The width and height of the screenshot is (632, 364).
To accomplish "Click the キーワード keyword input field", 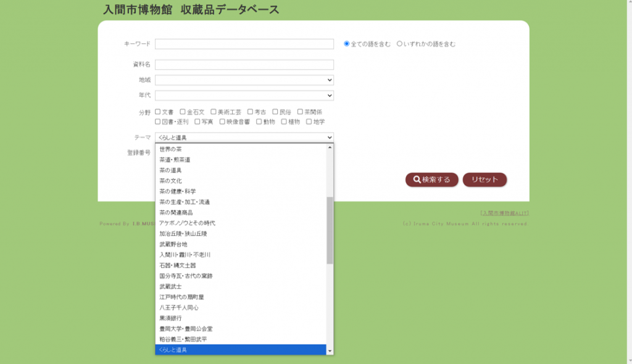I will pyautogui.click(x=244, y=44).
